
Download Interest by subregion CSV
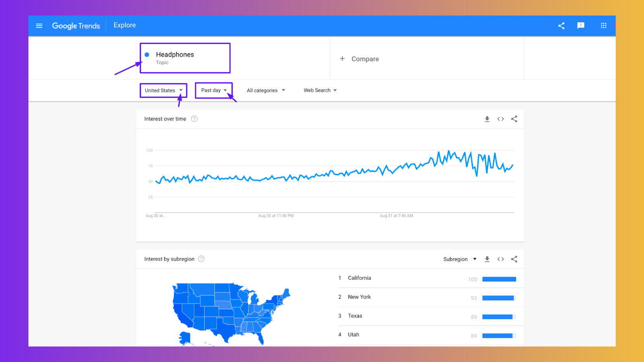pos(487,259)
